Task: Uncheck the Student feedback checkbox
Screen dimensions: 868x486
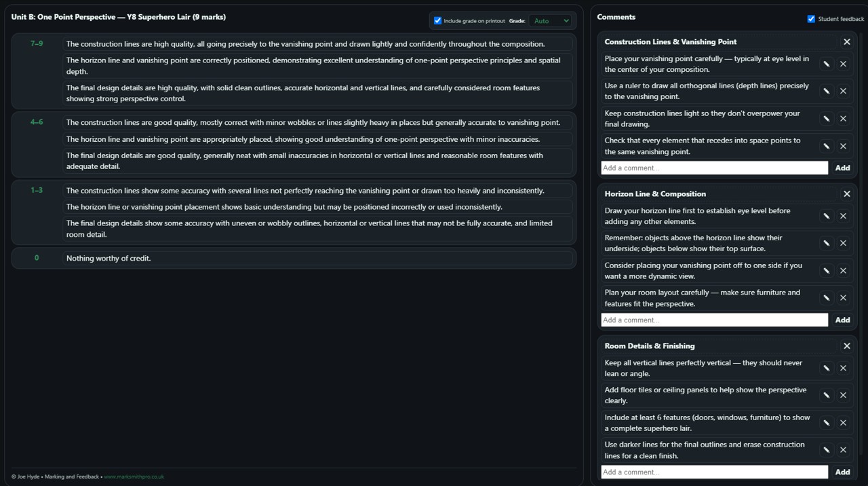Action: tap(811, 19)
